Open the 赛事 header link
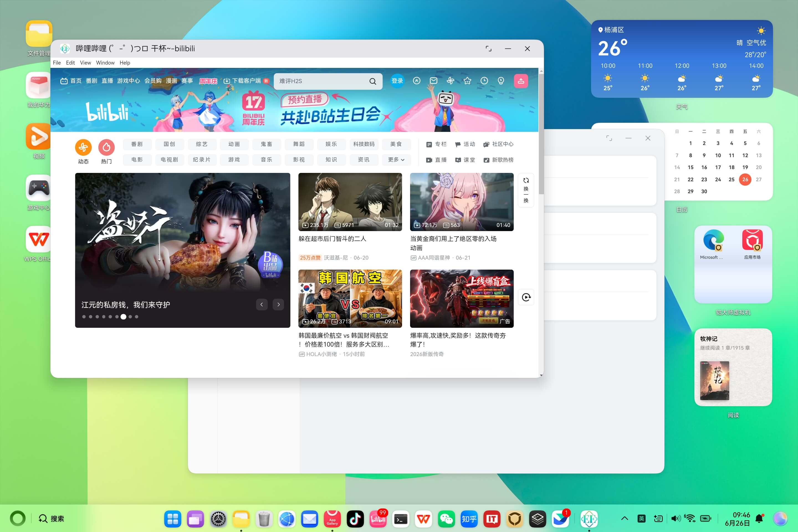The image size is (798, 532). pos(187,81)
